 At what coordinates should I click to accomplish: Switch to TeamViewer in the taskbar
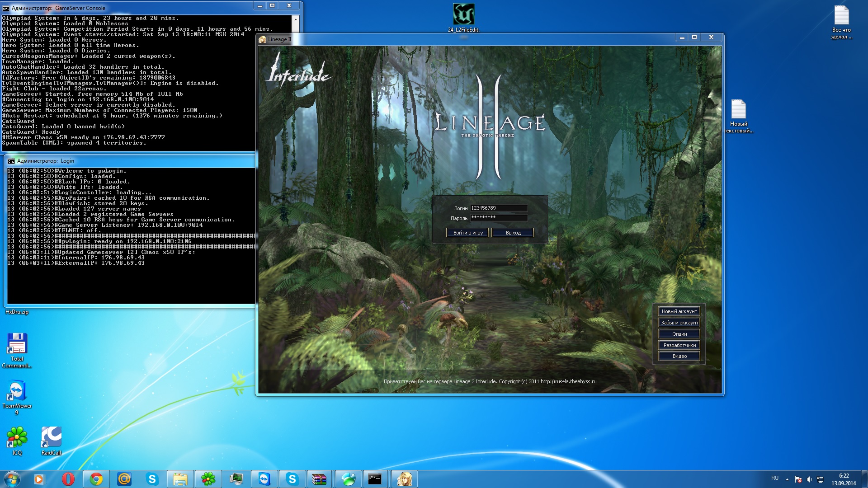click(264, 479)
